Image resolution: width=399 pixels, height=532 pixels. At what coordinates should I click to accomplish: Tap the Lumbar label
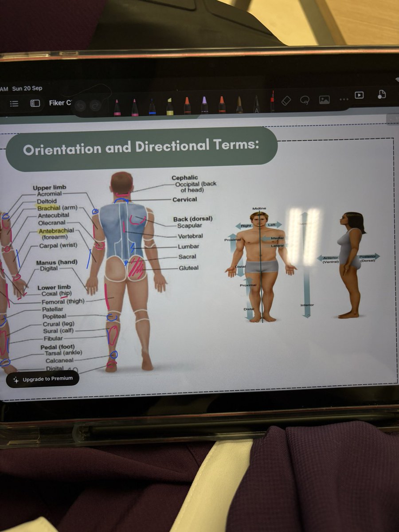pos(188,246)
